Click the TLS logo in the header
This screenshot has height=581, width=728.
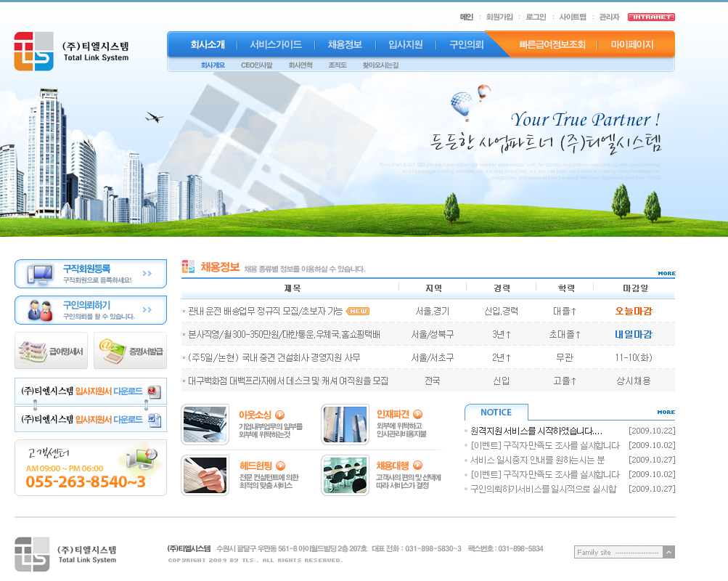point(71,52)
